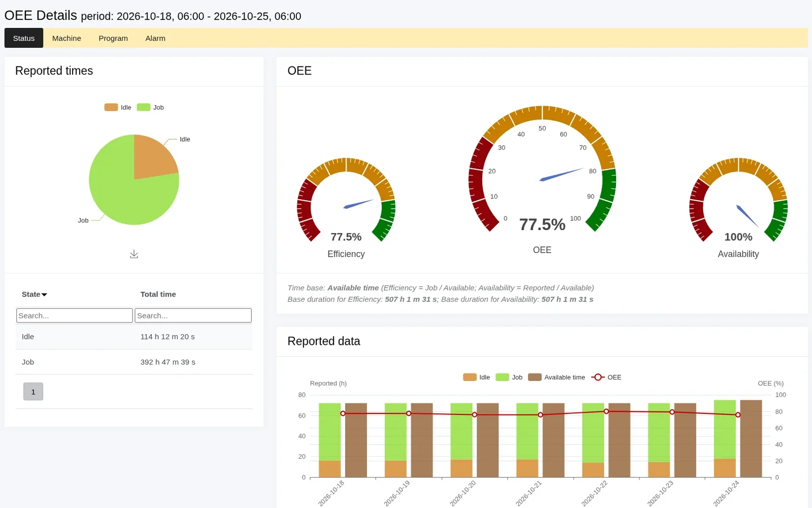Screen dimensions: 812x508
Task: Select the Idle row in table
Action: 134,337
